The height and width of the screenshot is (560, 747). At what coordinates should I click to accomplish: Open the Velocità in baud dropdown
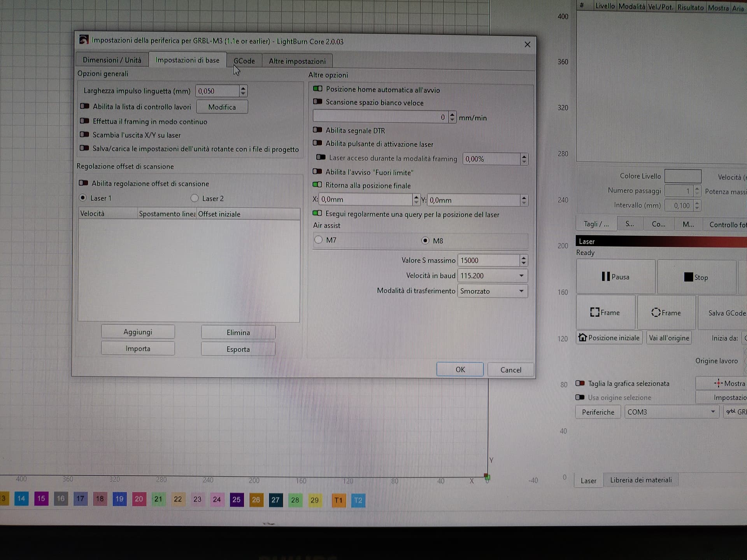coord(492,276)
